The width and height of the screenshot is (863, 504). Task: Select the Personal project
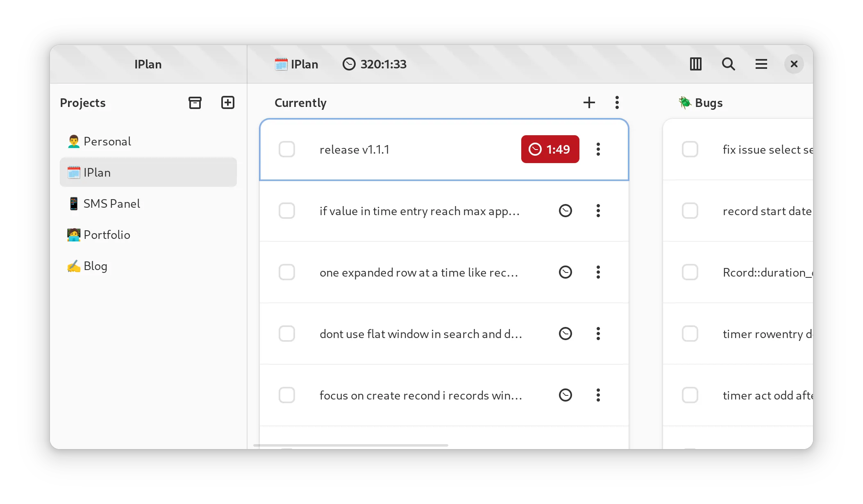click(107, 141)
